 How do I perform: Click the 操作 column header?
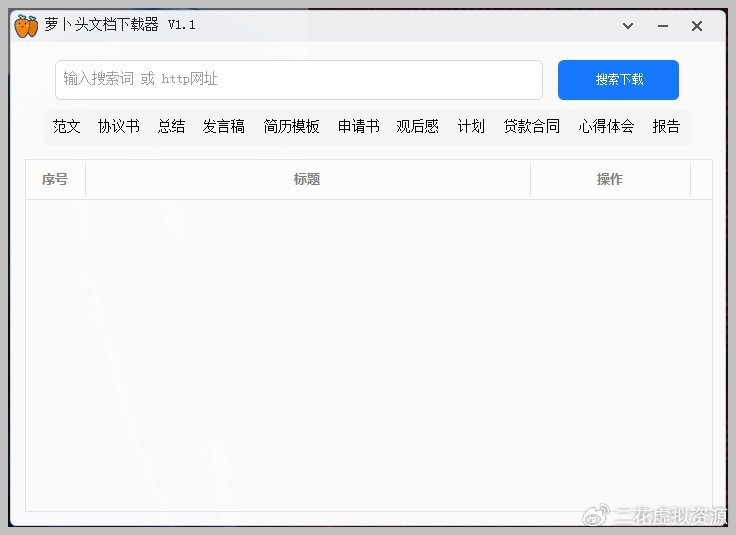[610, 179]
